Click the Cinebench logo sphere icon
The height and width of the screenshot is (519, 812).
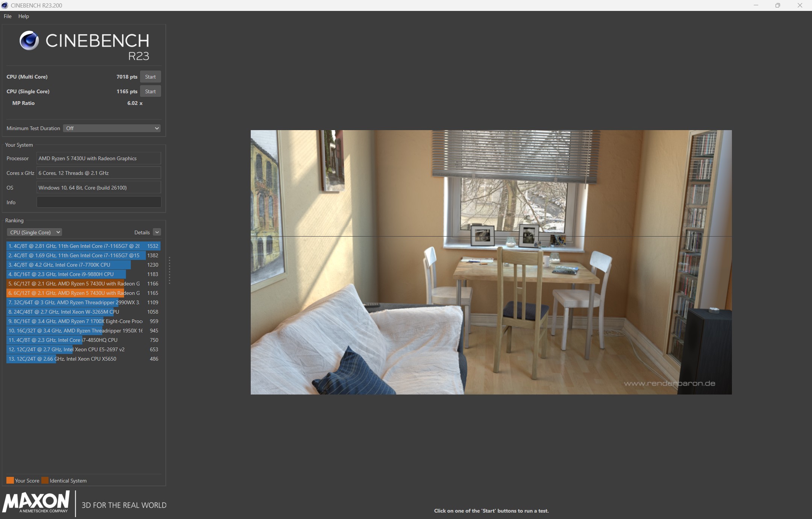pos(29,41)
